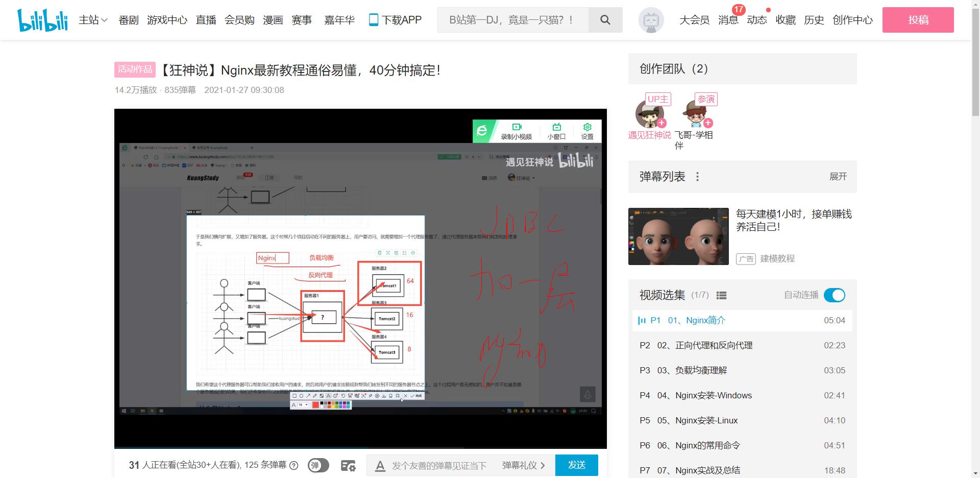The width and height of the screenshot is (980, 478).
Task: Go to 番剧 in the navigation
Action: pyautogui.click(x=129, y=20)
